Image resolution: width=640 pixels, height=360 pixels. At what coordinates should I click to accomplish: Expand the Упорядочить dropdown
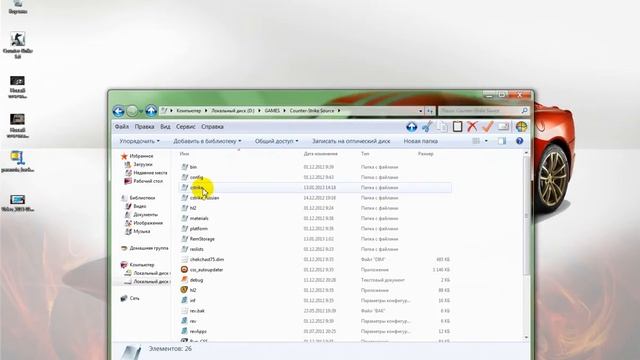pos(139,141)
